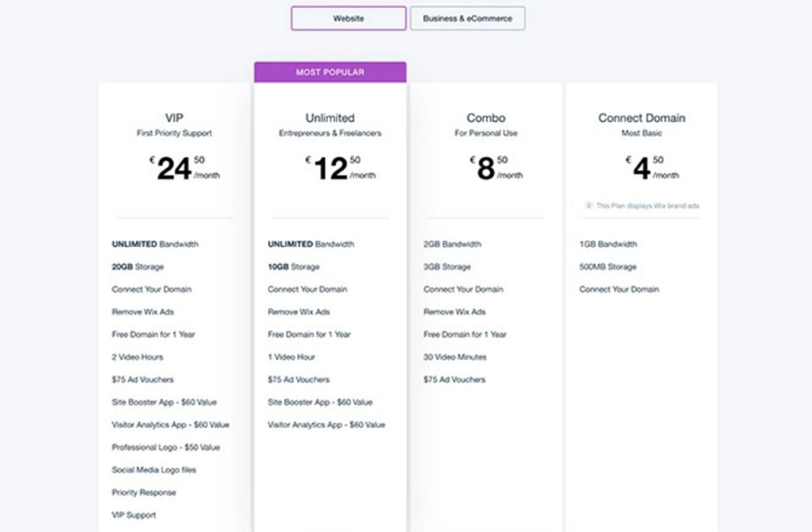This screenshot has width=812, height=532.
Task: Click 500MB Storage in Connect Domain plan
Action: [x=607, y=266]
